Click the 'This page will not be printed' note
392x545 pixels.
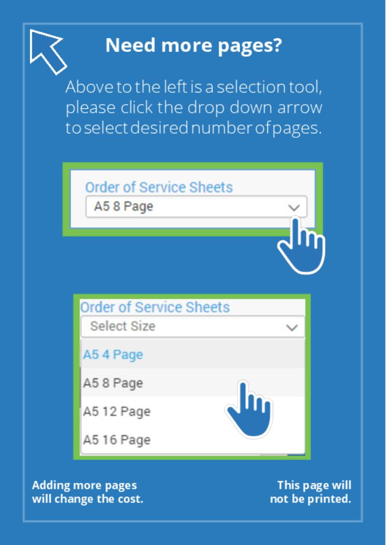click(x=311, y=492)
